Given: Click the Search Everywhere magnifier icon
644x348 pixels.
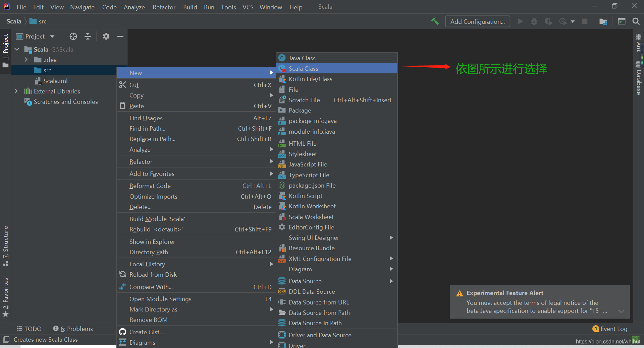Looking at the screenshot, I should (x=636, y=21).
